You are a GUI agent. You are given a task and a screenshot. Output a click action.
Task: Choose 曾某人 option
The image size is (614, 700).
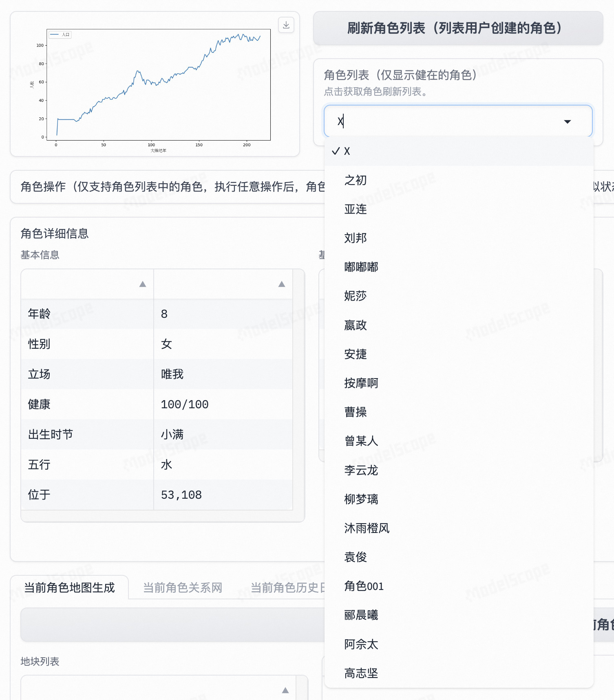tap(459, 441)
